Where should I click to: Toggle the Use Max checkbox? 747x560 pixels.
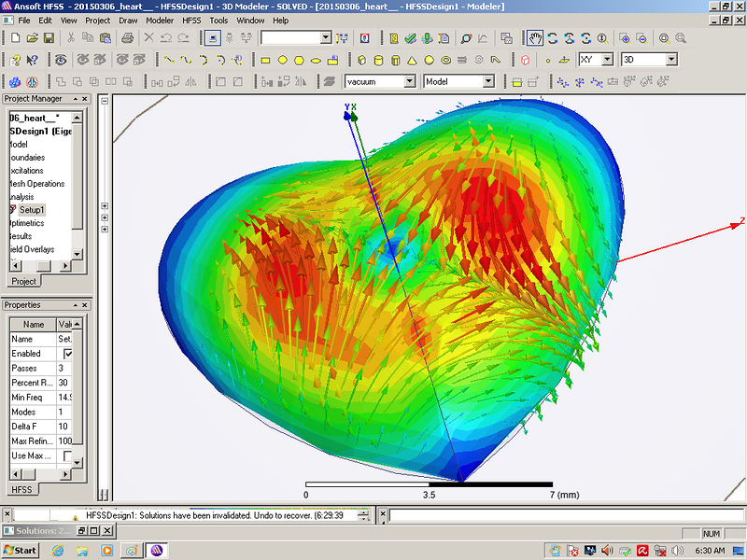[x=67, y=455]
